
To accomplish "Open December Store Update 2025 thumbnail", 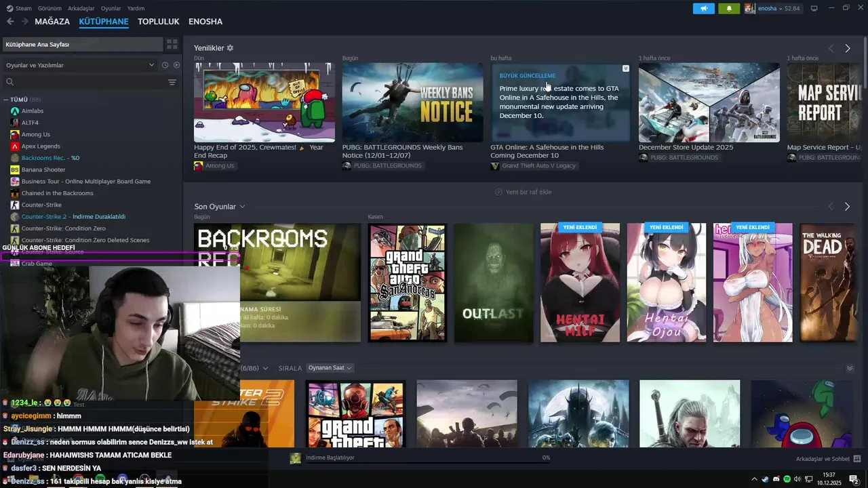I will tap(709, 102).
